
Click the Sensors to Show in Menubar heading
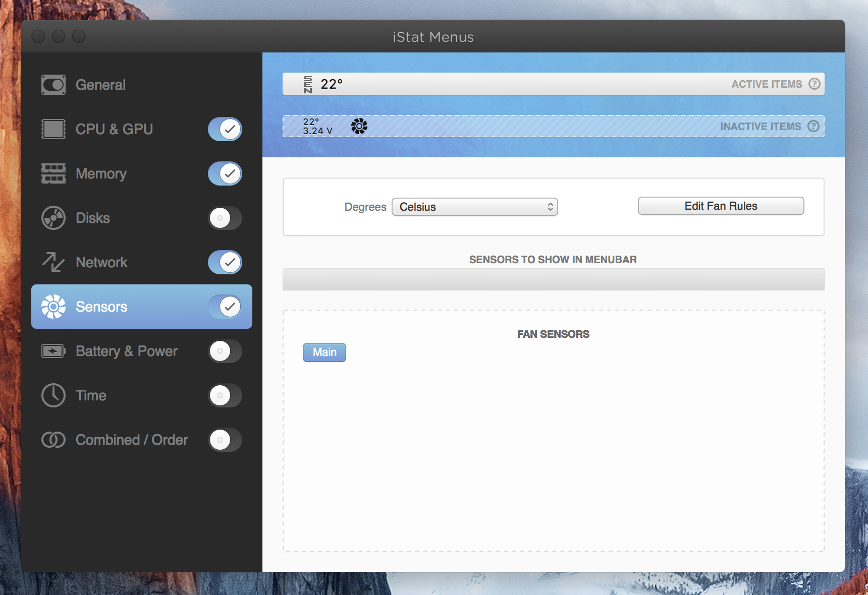[x=553, y=260]
